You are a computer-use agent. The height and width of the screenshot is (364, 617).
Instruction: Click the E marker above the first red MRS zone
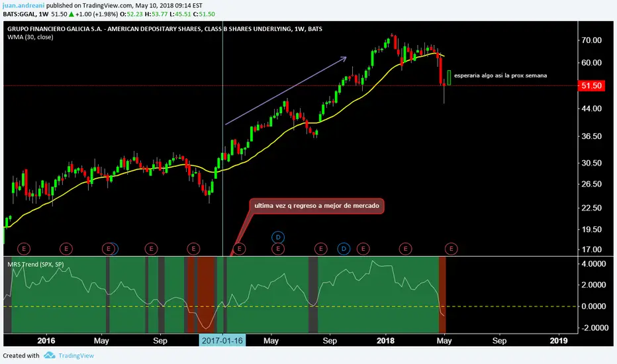(193, 249)
